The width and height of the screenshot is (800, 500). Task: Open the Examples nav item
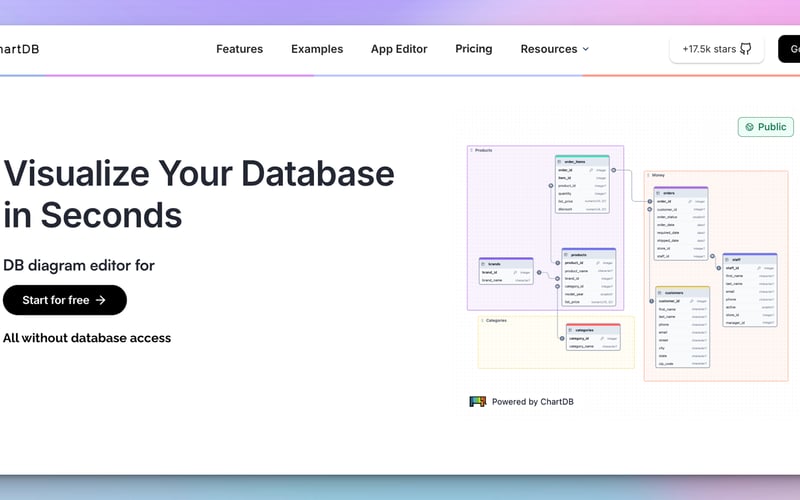pyautogui.click(x=317, y=49)
